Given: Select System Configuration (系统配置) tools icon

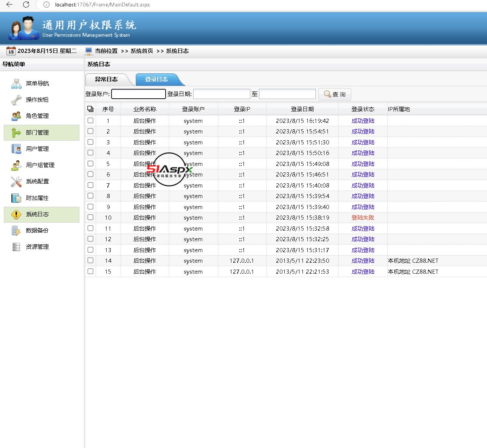Looking at the screenshot, I should pyautogui.click(x=16, y=181).
